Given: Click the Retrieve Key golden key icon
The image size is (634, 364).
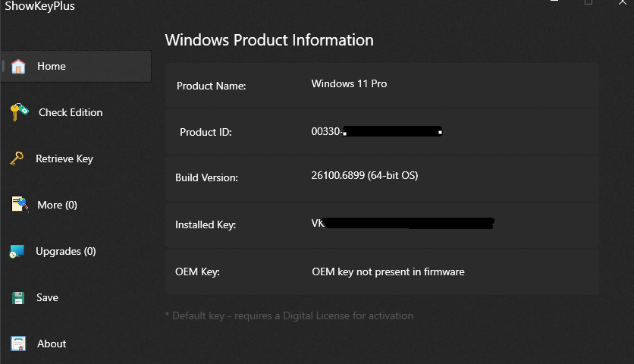Looking at the screenshot, I should tap(17, 158).
